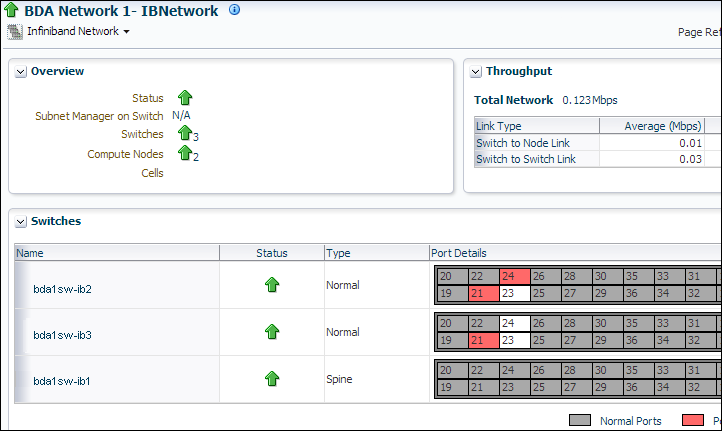Click the Normal Ports legend label
722x431 pixels.
[x=630, y=421]
